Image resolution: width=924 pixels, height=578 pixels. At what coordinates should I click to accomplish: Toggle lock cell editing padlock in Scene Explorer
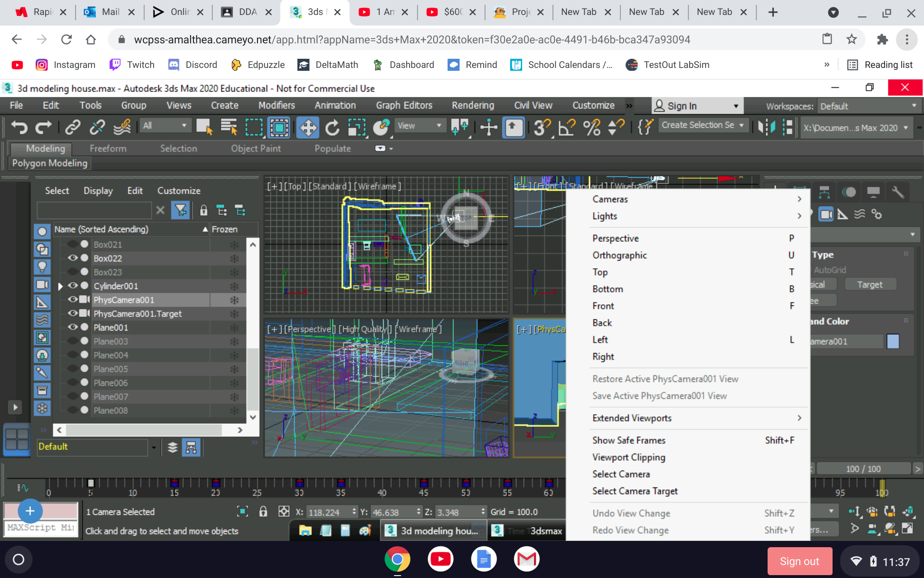click(x=204, y=210)
